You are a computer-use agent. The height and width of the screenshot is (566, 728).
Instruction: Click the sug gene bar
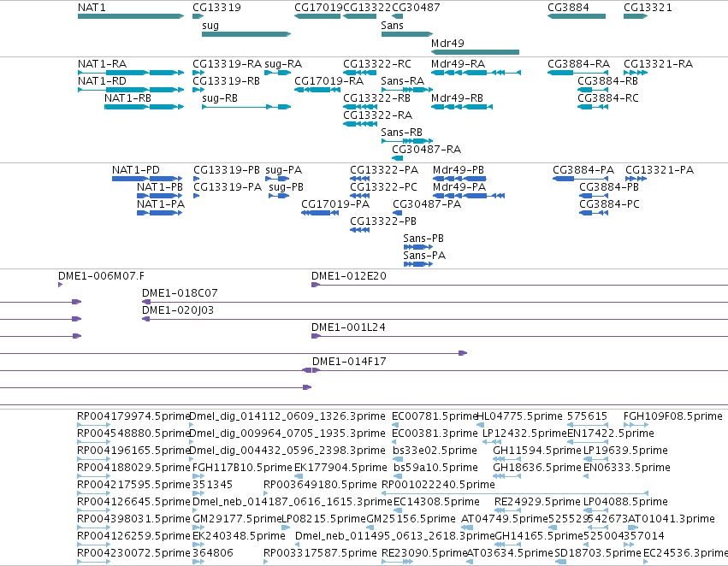(x=246, y=34)
